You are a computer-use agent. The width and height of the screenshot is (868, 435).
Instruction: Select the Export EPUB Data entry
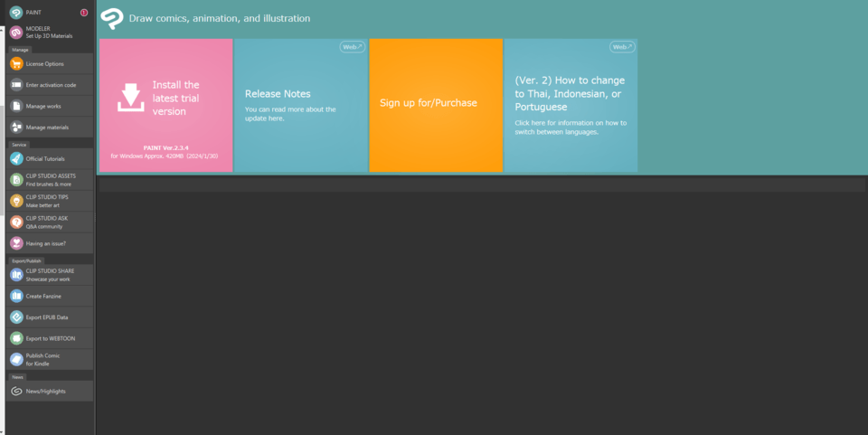(50, 317)
